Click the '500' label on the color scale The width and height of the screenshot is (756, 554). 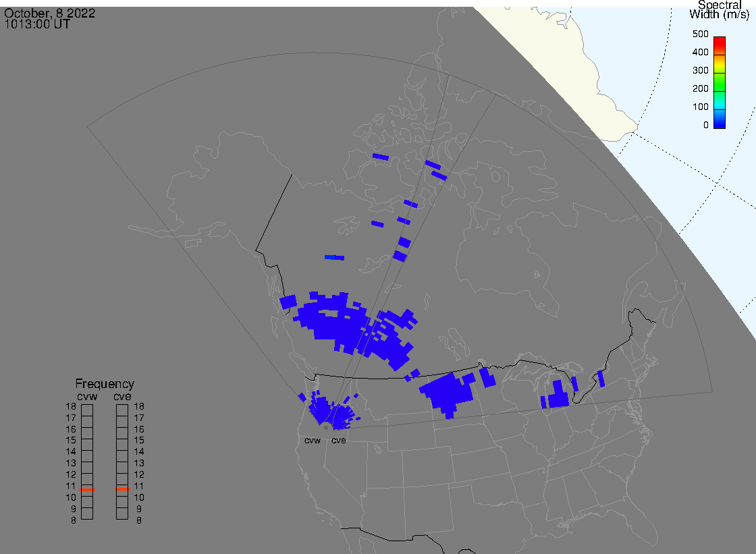[x=700, y=34]
